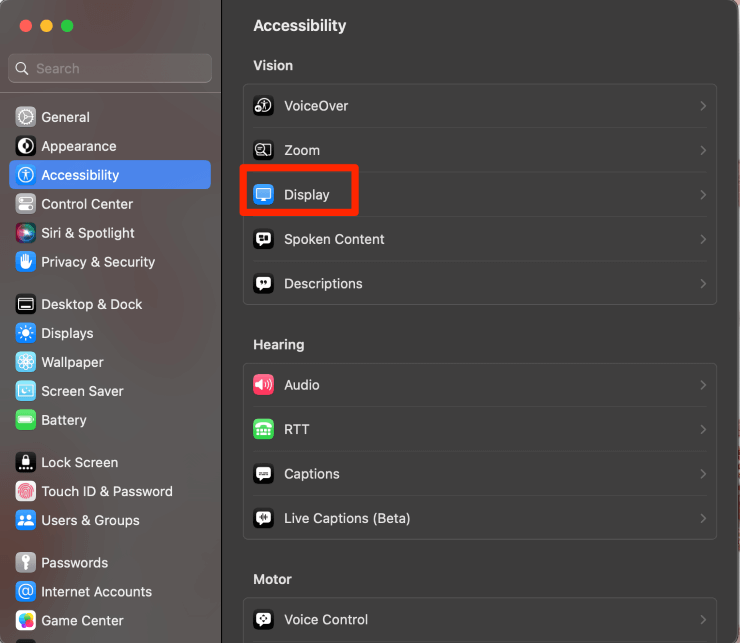This screenshot has width=740, height=643.
Task: Open the Audio row chevron
Action: (703, 385)
